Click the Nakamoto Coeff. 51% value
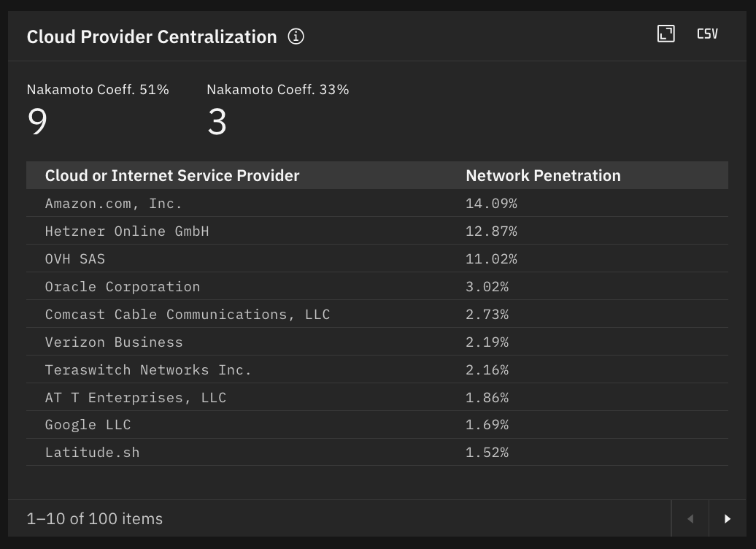Screen dimensions: 756x549 tap(37, 121)
